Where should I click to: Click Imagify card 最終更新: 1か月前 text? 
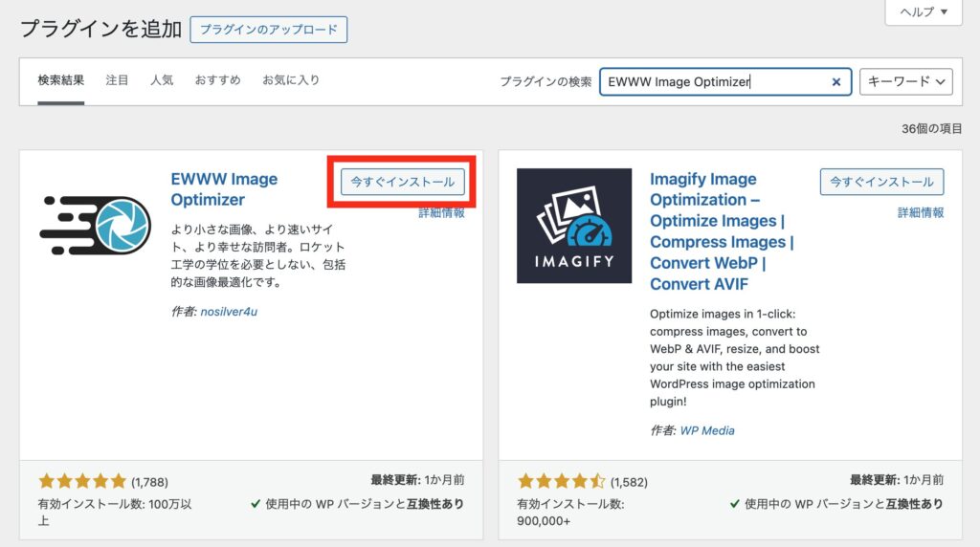pos(896,480)
